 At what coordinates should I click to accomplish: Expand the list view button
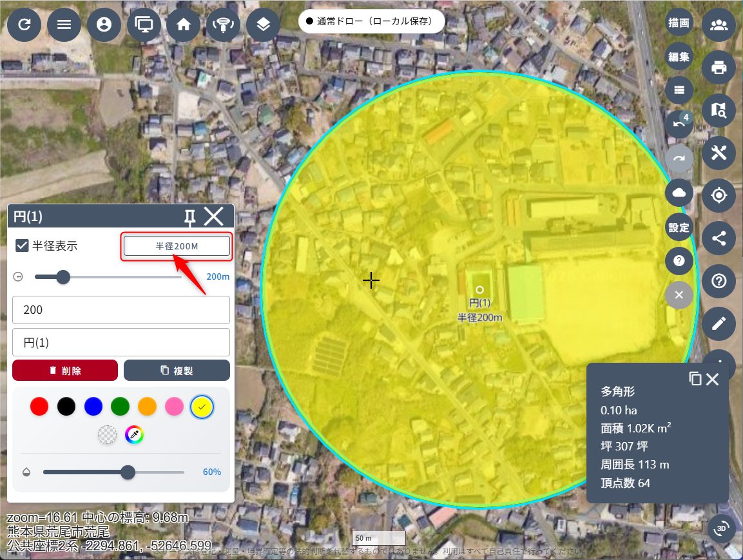click(679, 90)
